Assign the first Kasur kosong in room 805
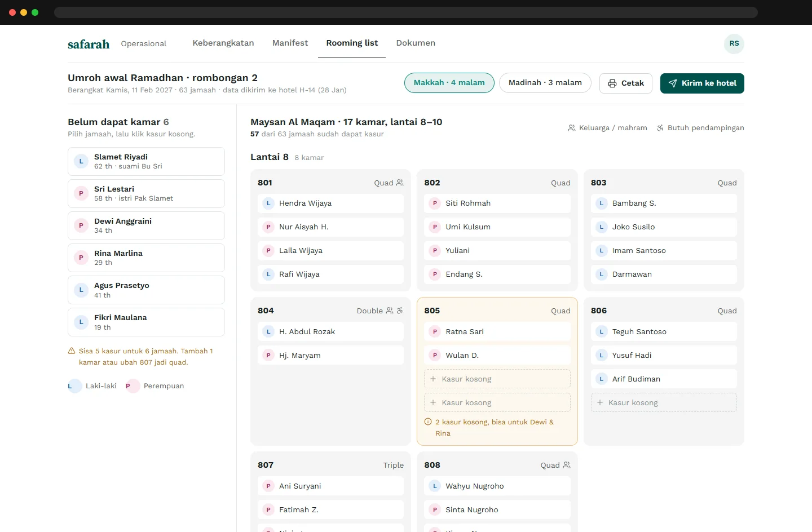 click(497, 379)
